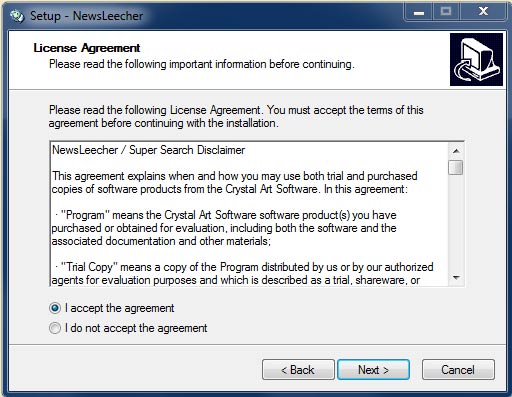This screenshot has width=512, height=397.
Task: Cancel the NewsLeecher installation
Action: [458, 370]
